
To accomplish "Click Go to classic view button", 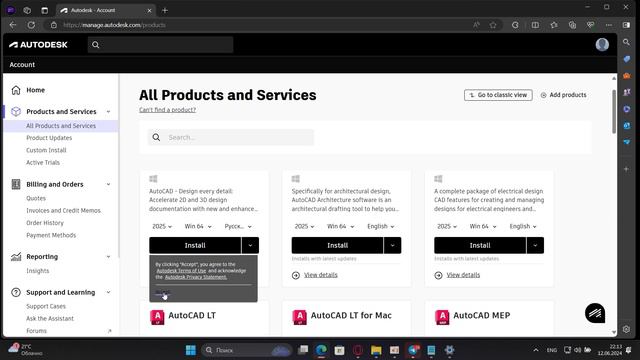I will point(498,95).
